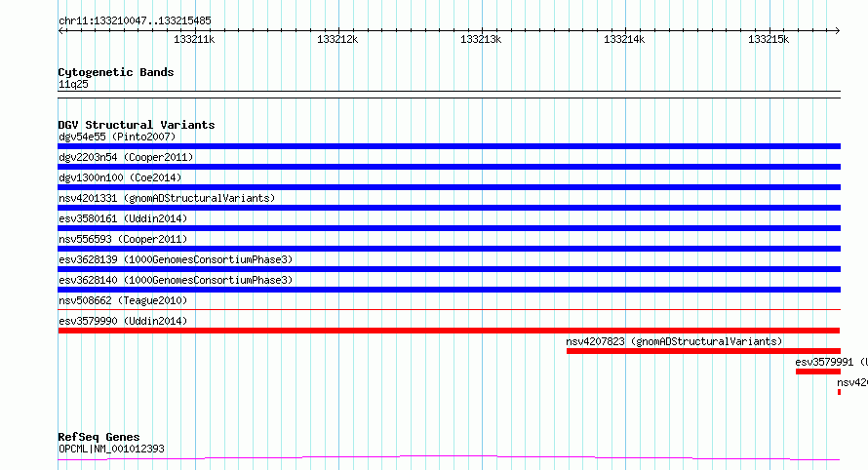Select the blue bar under dgv2203n54
The height and width of the screenshot is (470, 868).
(x=449, y=167)
